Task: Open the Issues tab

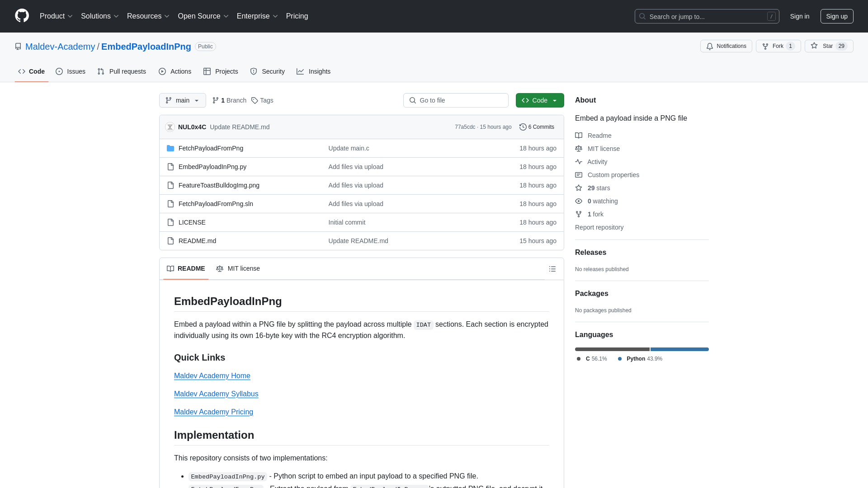Action: 71,71
